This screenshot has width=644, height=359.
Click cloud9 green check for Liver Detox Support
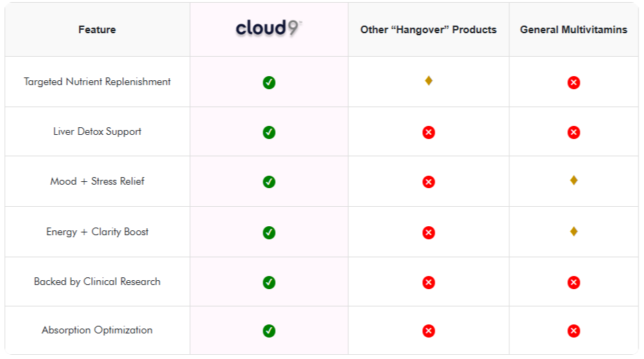point(269,132)
